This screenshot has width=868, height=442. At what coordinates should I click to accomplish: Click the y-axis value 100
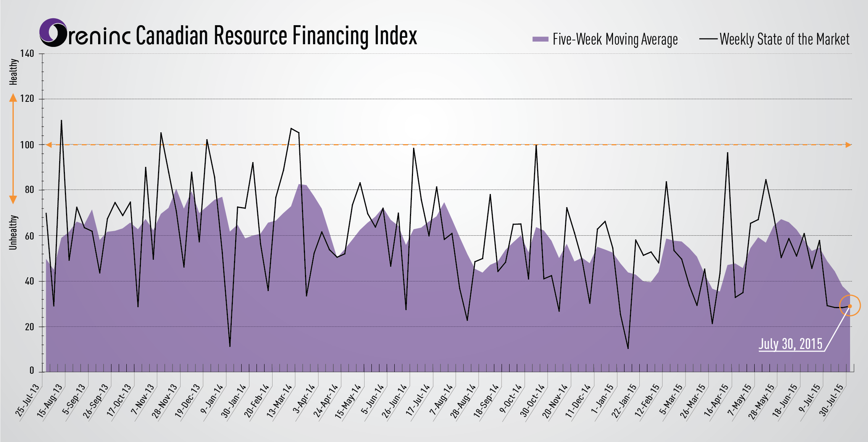27,145
